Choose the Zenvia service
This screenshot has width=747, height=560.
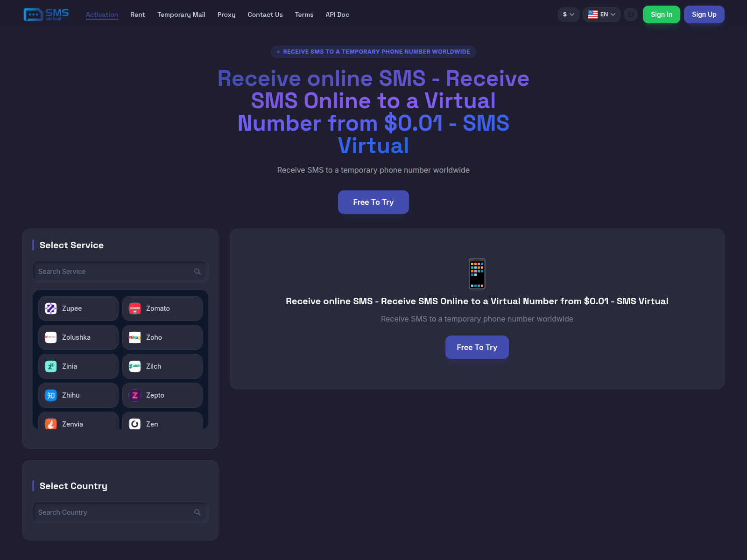(78, 421)
